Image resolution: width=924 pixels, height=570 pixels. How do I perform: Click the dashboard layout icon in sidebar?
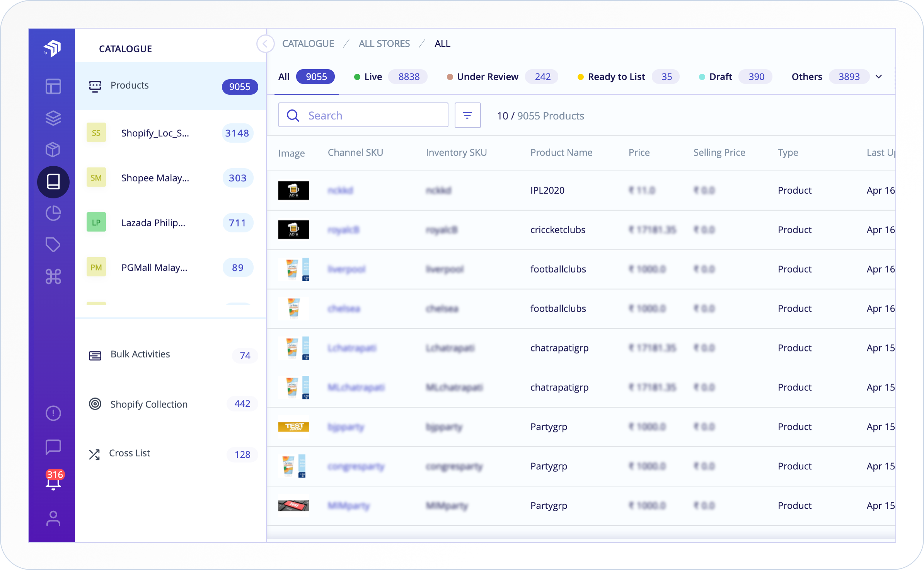pyautogui.click(x=53, y=86)
